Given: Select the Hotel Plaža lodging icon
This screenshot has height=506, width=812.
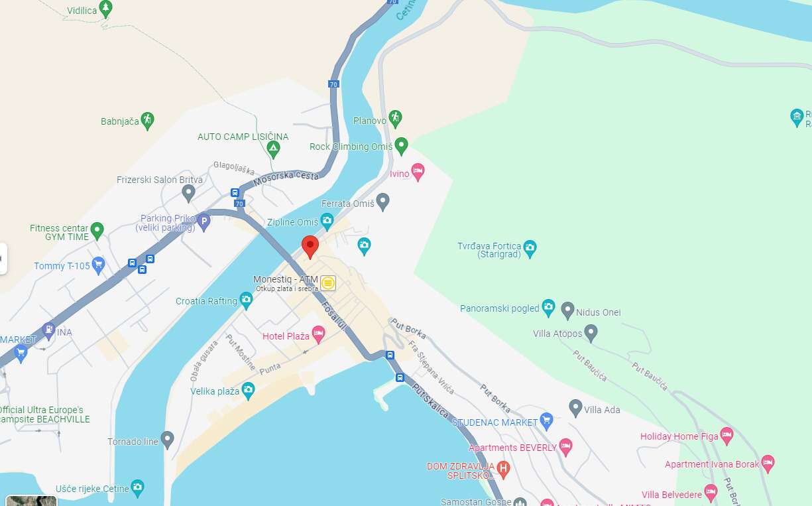Looking at the screenshot, I should tap(318, 335).
